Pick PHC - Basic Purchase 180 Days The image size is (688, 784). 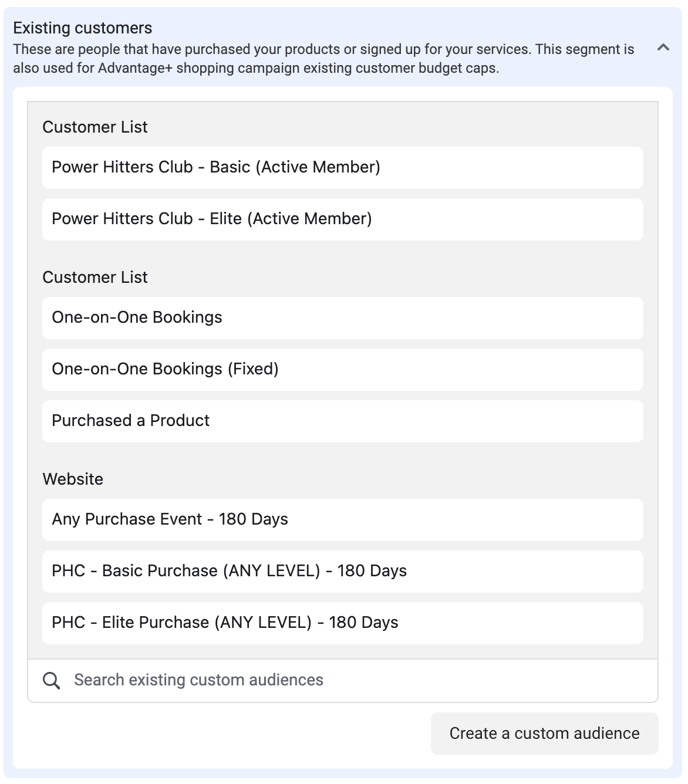tap(343, 572)
